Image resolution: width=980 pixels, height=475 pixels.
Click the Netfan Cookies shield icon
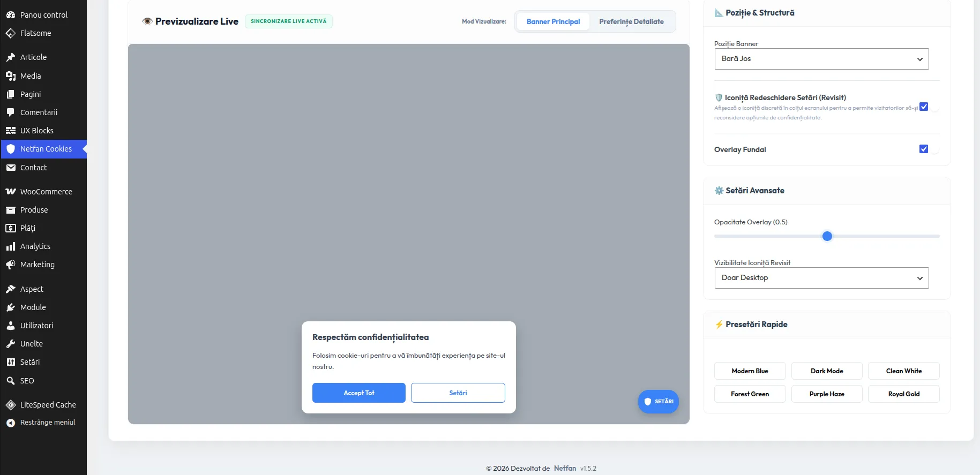click(11, 149)
